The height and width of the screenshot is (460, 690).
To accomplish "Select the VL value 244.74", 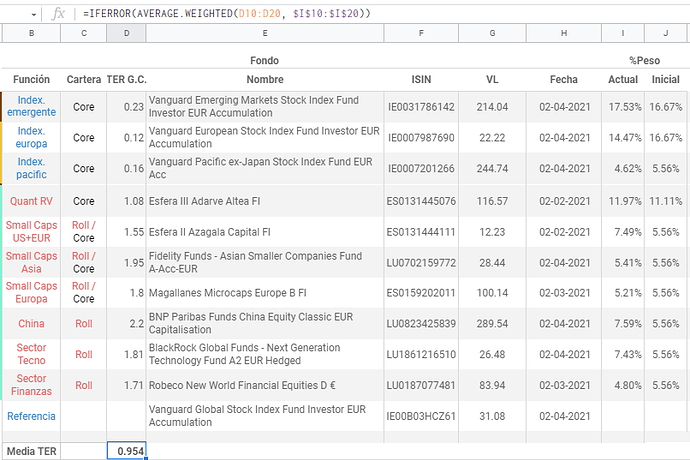I will (x=492, y=169).
